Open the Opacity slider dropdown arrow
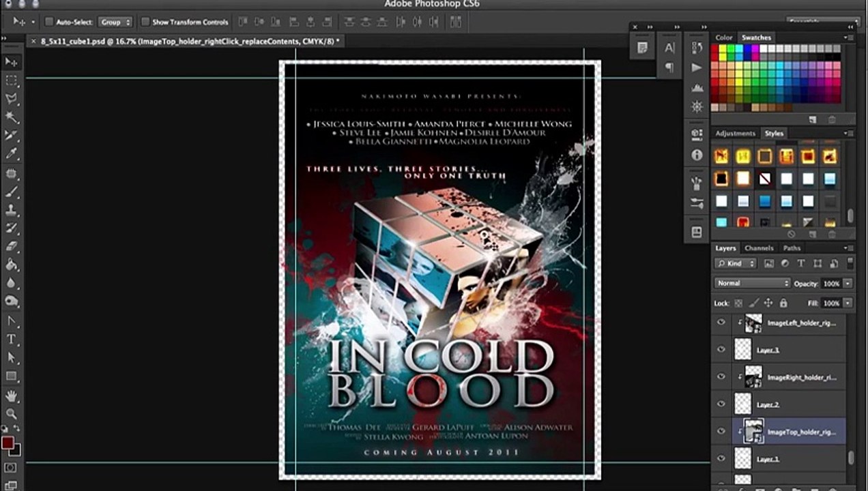This screenshot has height=491, width=868. (x=848, y=283)
